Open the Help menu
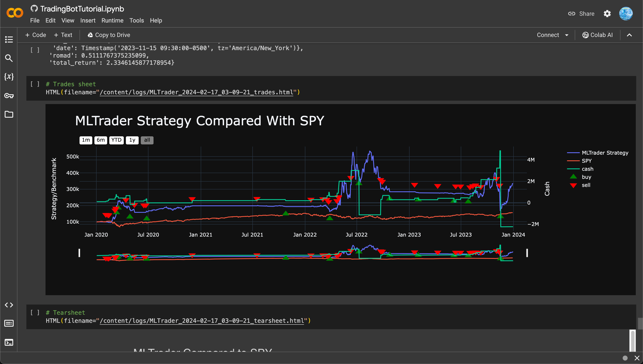This screenshot has height=364, width=643. [156, 21]
